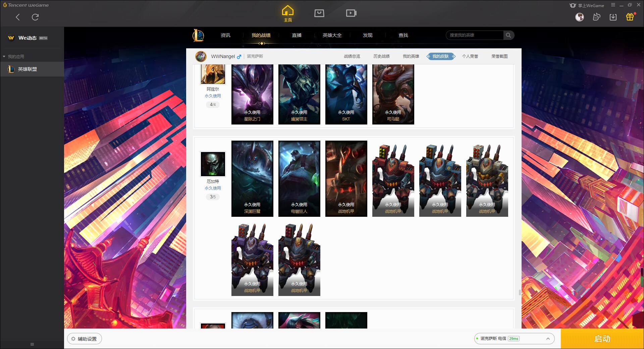The width and height of the screenshot is (644, 349).
Task: Open the 查找 tab
Action: [403, 35]
